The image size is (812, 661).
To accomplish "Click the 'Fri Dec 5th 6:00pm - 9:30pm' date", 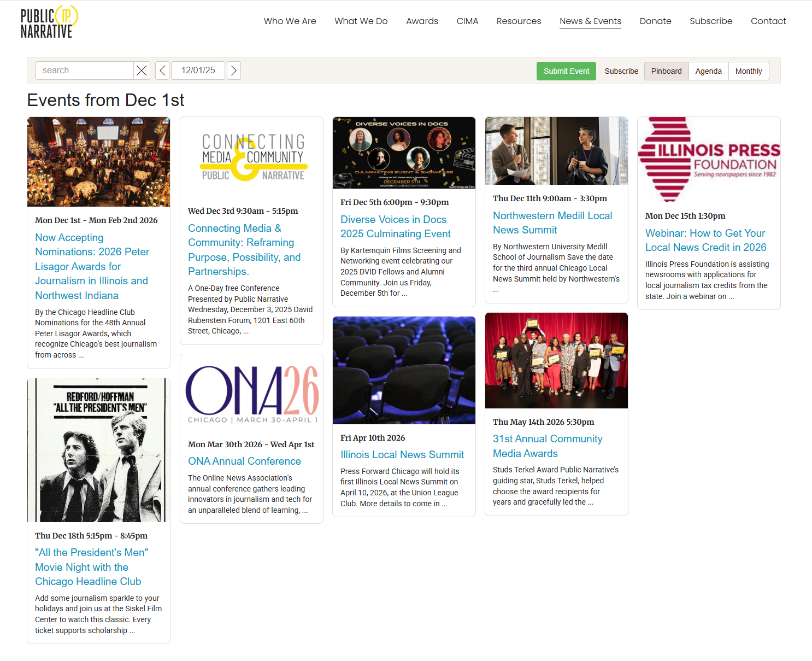I will coord(395,202).
